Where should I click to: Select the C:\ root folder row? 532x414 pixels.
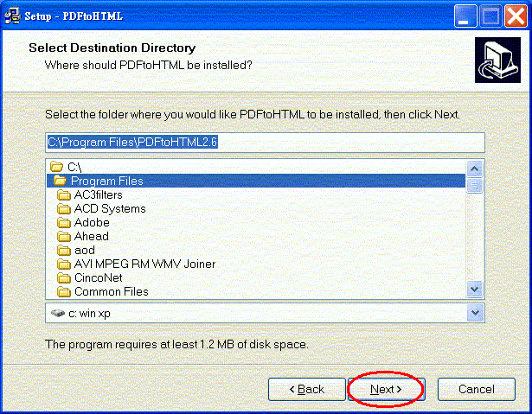[256, 167]
